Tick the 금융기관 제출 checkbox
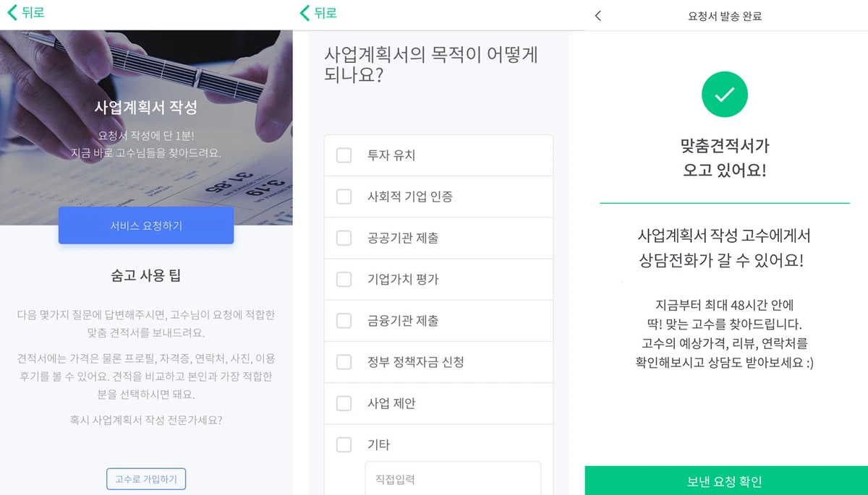The width and height of the screenshot is (868, 495). point(344,320)
